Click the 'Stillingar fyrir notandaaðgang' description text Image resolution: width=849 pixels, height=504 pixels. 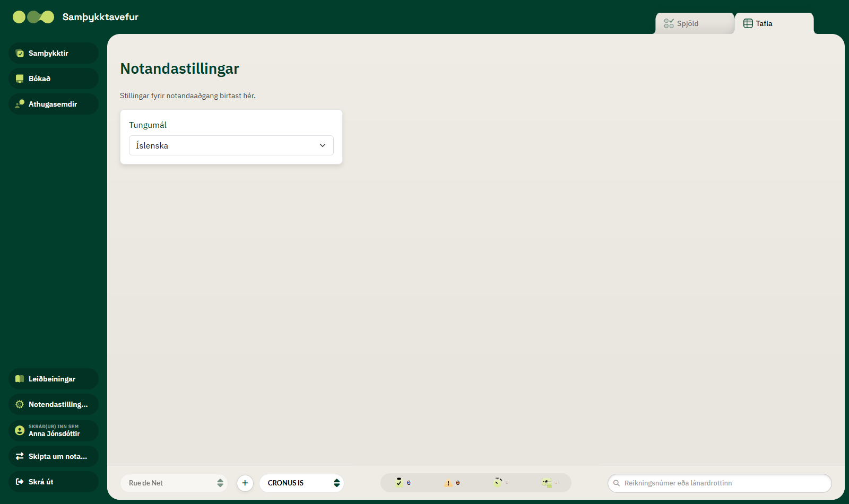(188, 96)
